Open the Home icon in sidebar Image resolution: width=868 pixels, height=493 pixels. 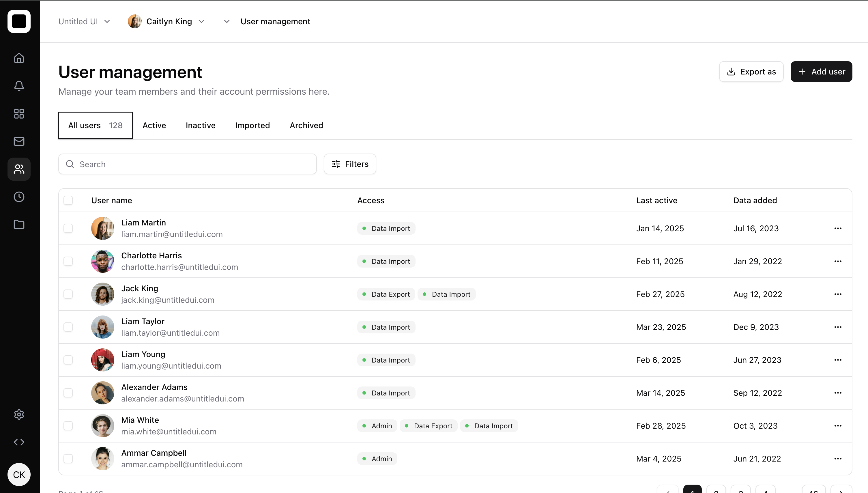19,58
